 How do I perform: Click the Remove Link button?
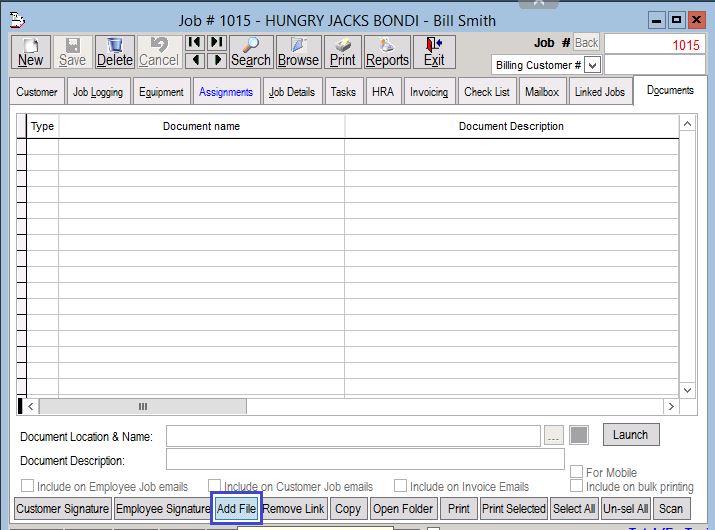293,509
